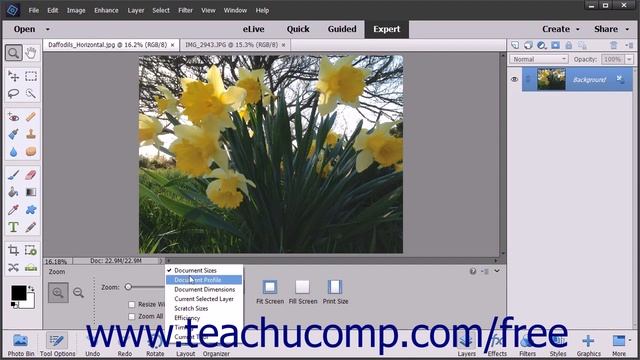Select the Gradient tool
Screen dimensions: 640x360
point(31,192)
